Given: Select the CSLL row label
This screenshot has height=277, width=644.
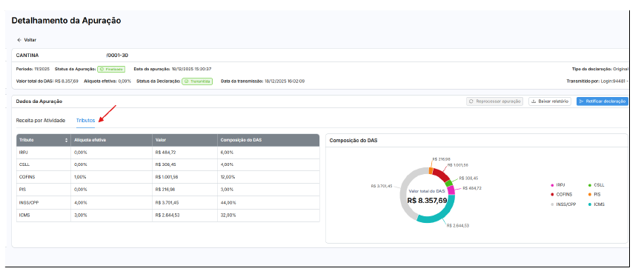Looking at the screenshot, I should (24, 164).
